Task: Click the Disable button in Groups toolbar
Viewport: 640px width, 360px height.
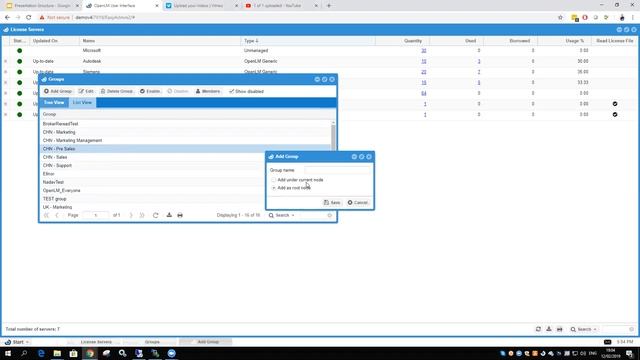Action: [178, 91]
